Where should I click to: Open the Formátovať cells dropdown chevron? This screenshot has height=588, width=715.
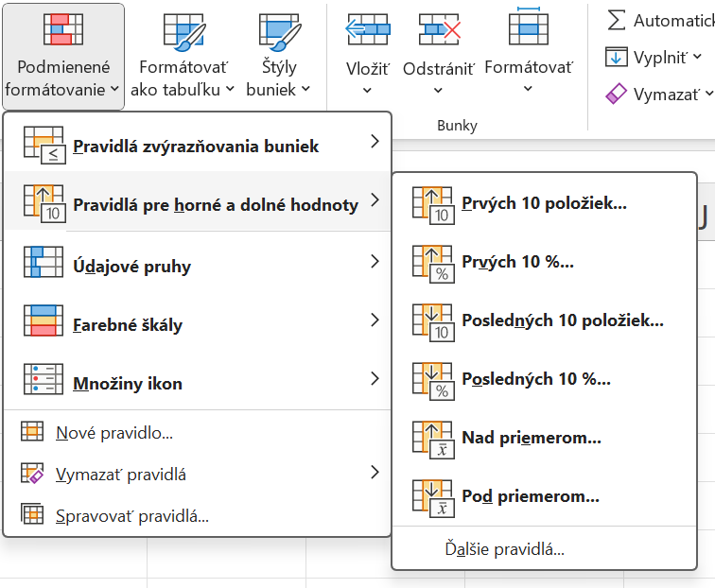pyautogui.click(x=528, y=89)
